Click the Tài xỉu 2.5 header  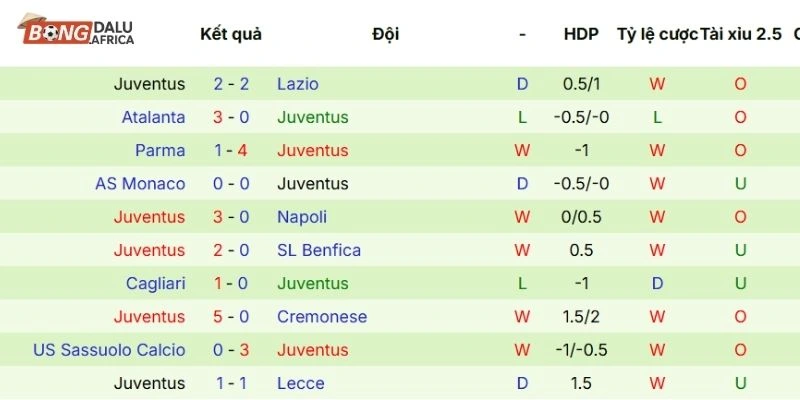pos(741,34)
